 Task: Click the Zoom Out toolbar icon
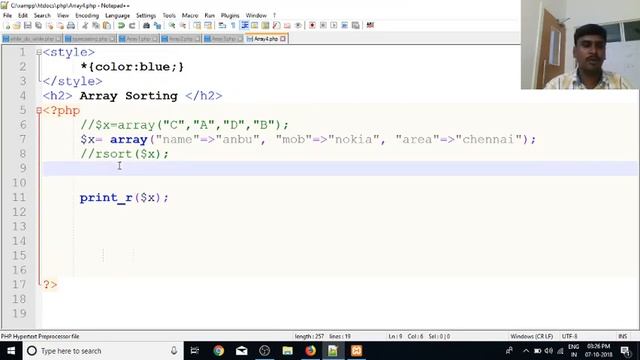point(183,26)
